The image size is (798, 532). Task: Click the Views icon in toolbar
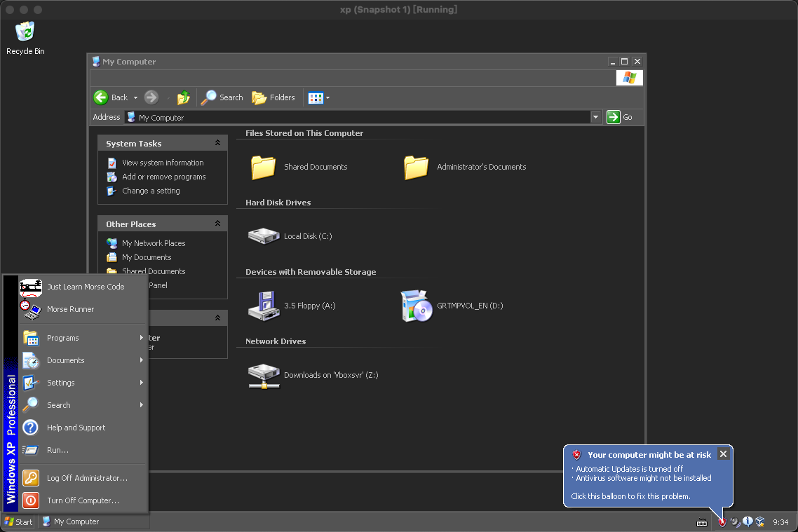click(x=316, y=97)
